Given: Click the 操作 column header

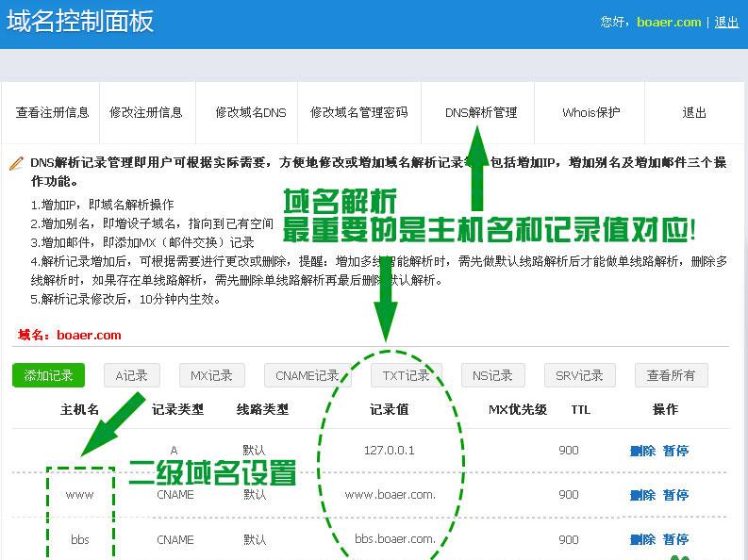Looking at the screenshot, I should point(665,409).
